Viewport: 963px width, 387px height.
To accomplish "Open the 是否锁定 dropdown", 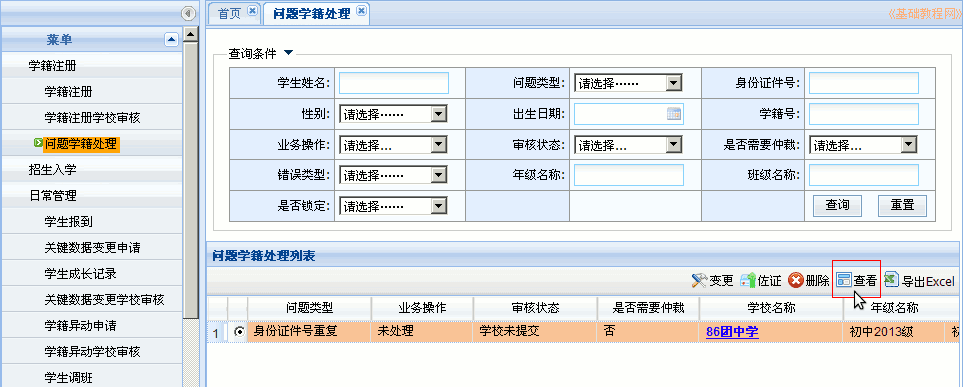I will (x=393, y=206).
